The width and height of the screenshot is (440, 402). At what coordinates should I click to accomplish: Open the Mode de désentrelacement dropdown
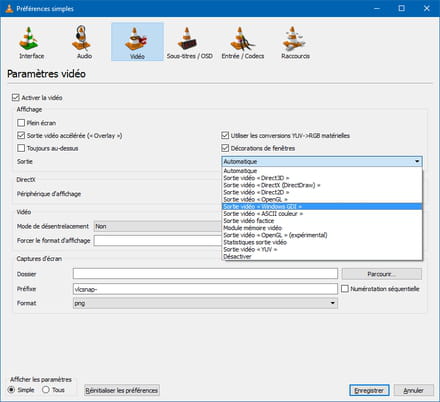pos(157,226)
